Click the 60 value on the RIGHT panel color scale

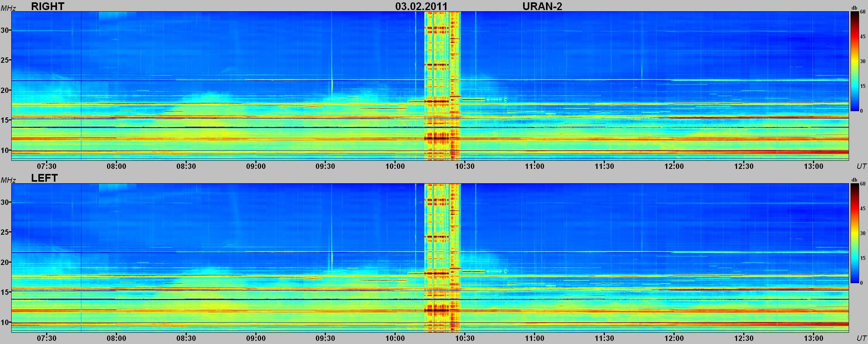(x=862, y=12)
